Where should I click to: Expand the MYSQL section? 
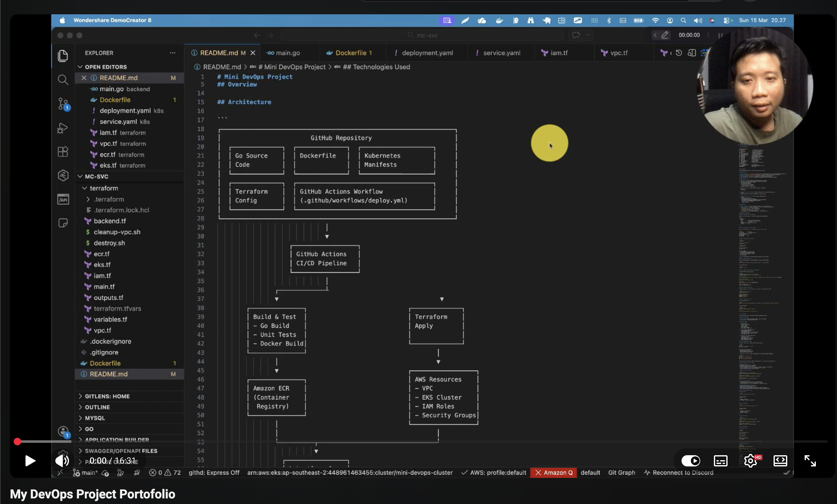pos(129,418)
